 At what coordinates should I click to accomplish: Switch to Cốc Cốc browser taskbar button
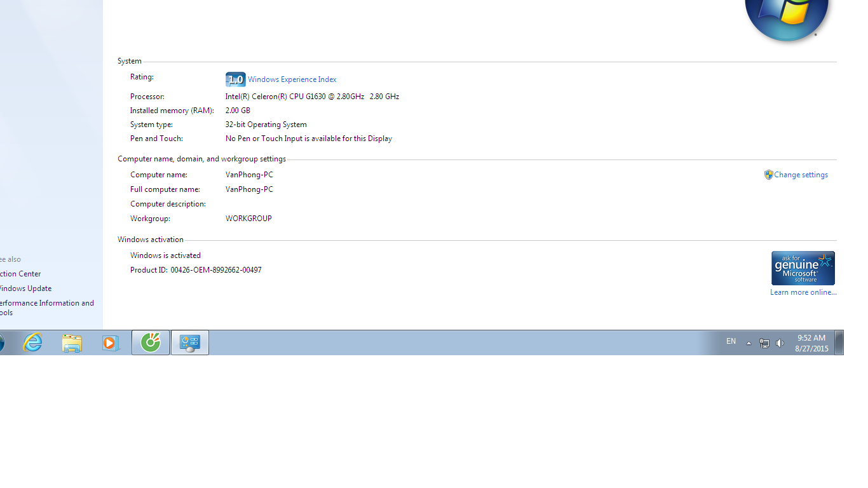[151, 343]
